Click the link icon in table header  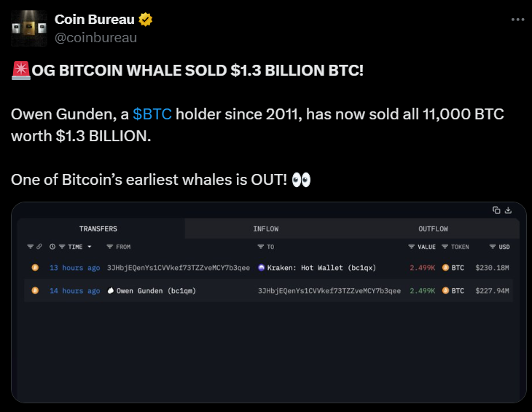[x=39, y=247]
